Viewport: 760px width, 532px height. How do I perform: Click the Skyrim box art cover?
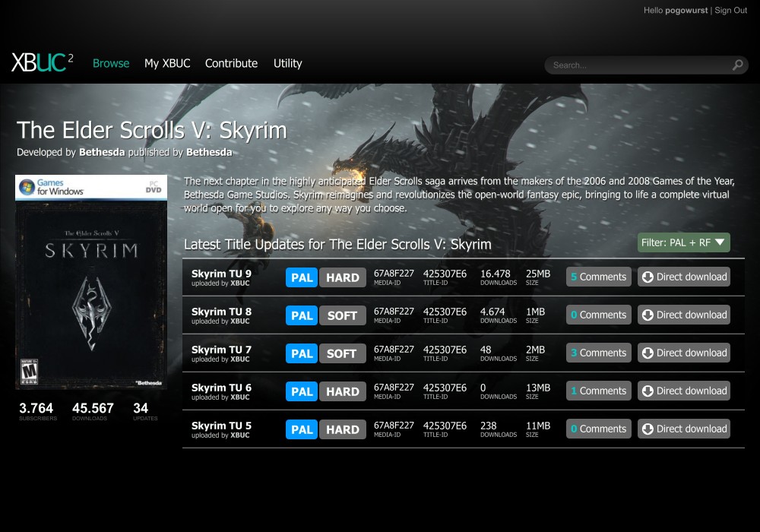tap(91, 283)
